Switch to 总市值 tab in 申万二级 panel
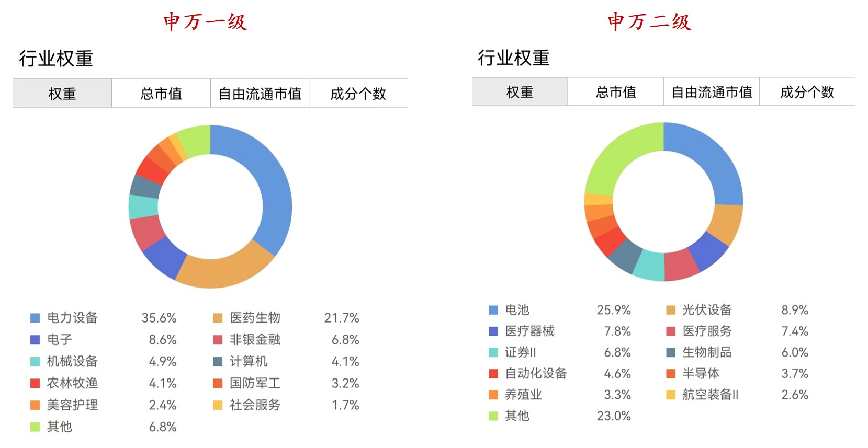The image size is (868, 448). (x=616, y=92)
